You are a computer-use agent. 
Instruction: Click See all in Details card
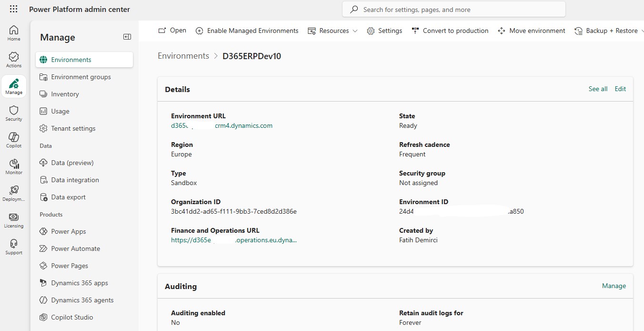[598, 89]
